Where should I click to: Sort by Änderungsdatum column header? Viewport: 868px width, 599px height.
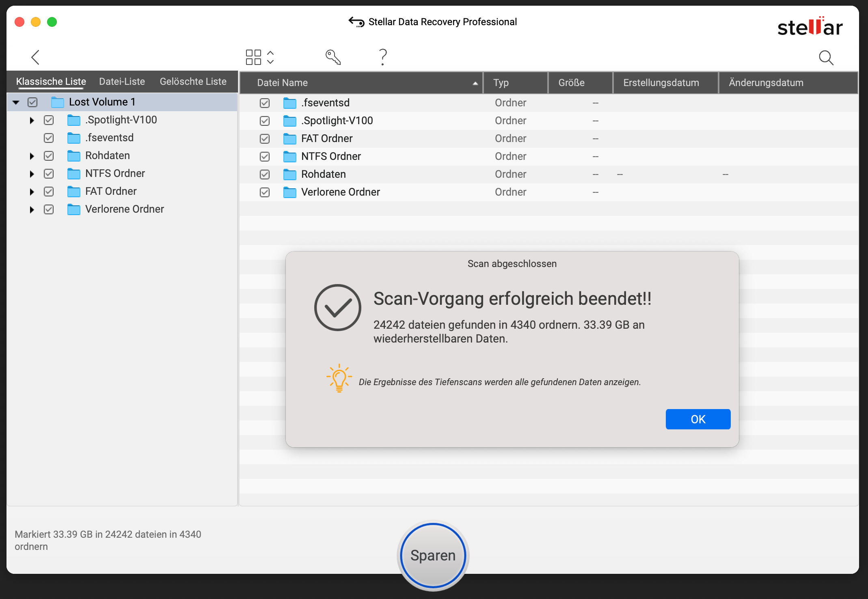[x=788, y=83]
